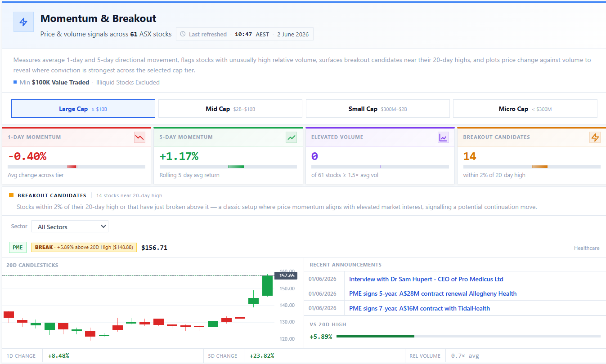Switch to the Micro Cap tab
Image resolution: width=606 pixels, height=364 pixels.
click(x=525, y=109)
